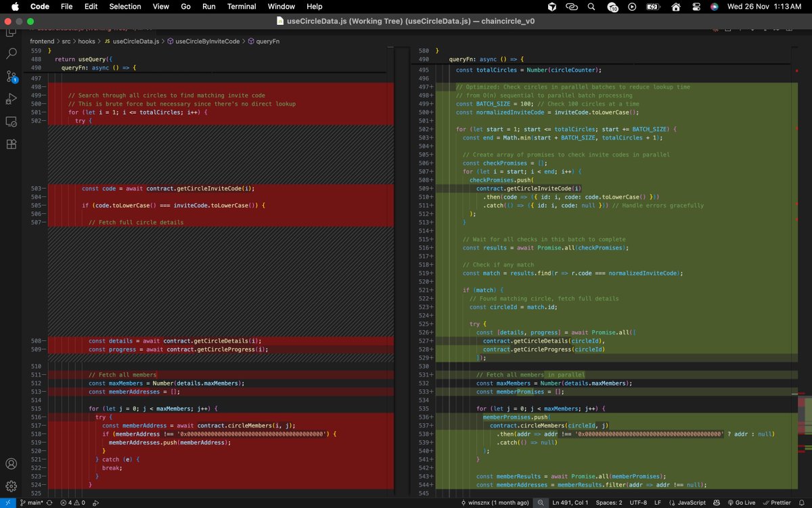
Task: Open the Terminal menu
Action: click(x=242, y=6)
